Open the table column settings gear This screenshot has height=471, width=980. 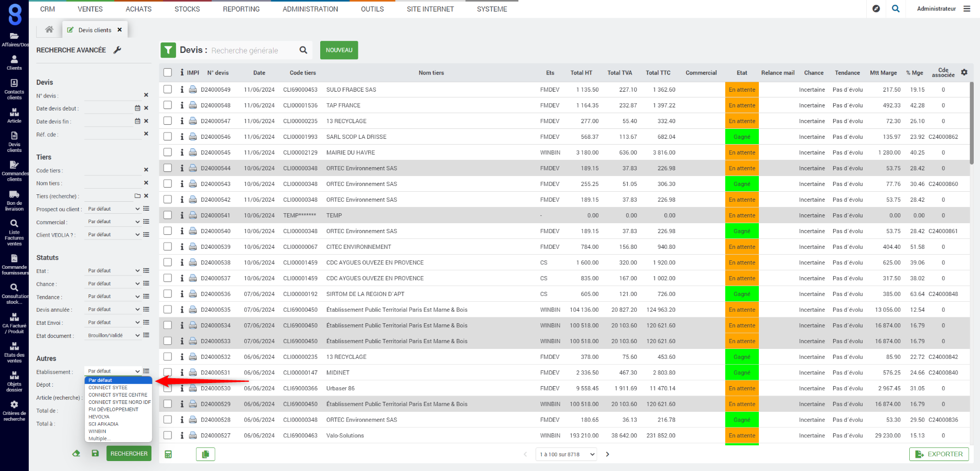point(964,72)
